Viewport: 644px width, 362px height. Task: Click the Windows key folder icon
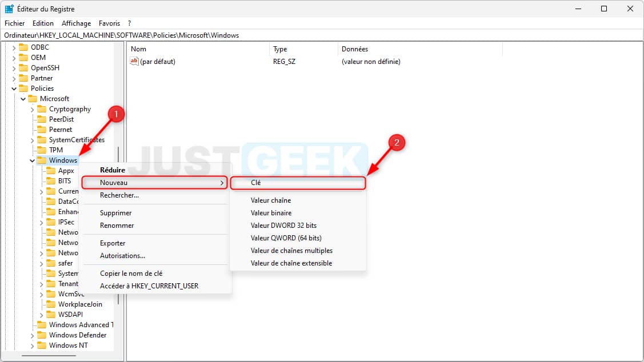tap(42, 160)
